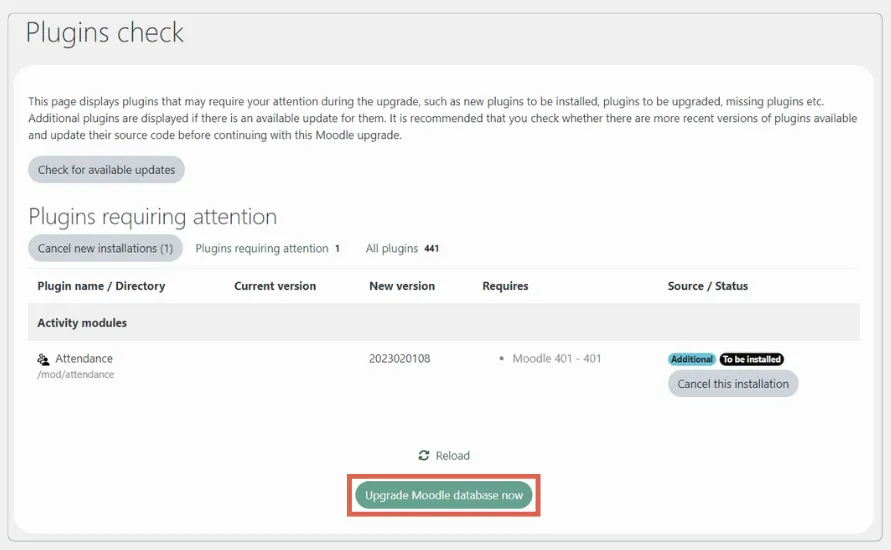Click Cancel new installations (1) button

105,248
